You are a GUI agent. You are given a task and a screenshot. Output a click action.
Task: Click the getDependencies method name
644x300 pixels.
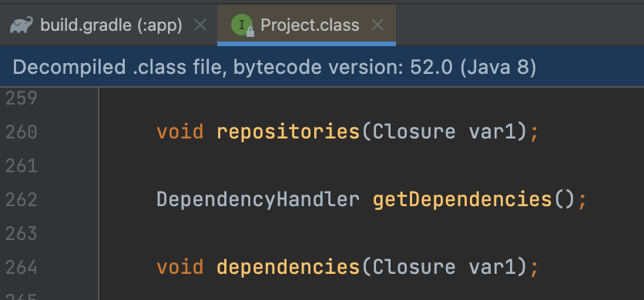(x=462, y=199)
